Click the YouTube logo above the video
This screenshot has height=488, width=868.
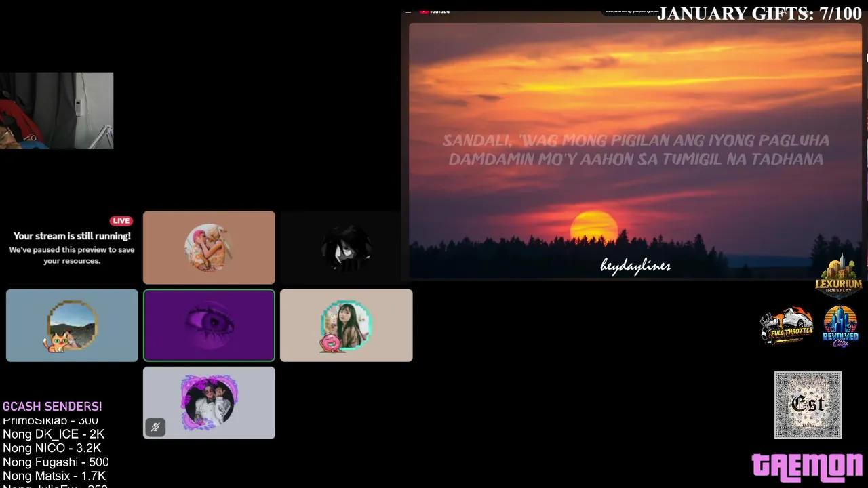tap(435, 11)
